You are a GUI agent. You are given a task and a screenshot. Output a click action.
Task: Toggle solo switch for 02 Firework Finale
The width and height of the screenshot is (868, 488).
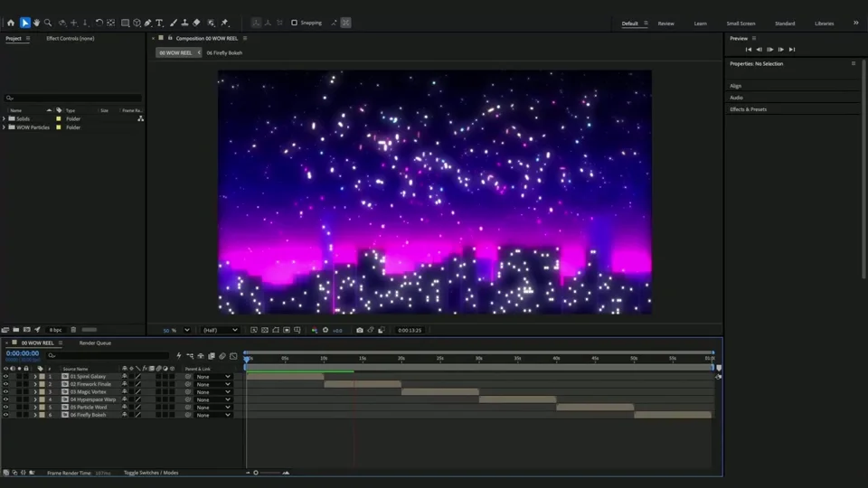[19, 384]
